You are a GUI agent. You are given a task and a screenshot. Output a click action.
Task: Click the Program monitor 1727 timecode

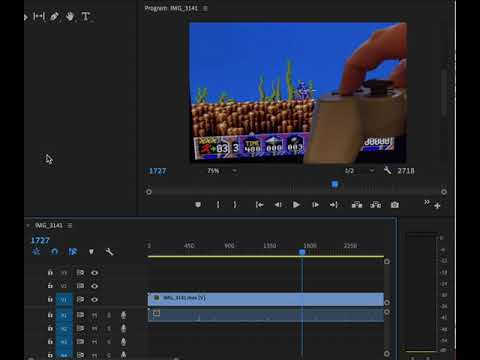pyautogui.click(x=157, y=171)
